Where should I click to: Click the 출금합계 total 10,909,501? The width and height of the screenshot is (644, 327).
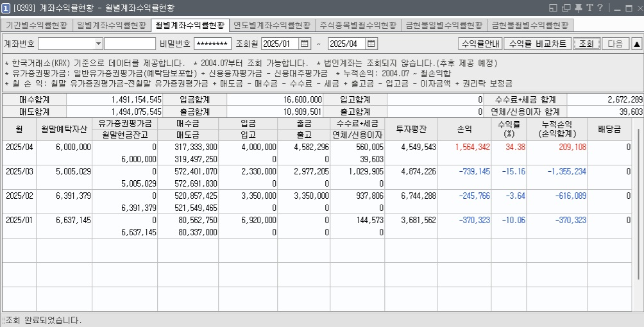coord(303,112)
